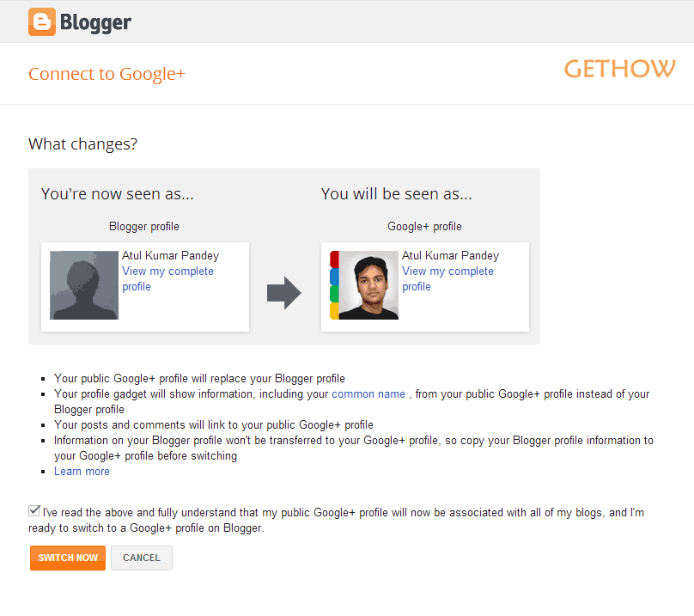
Task: Click the orange SWITCH NOW button
Action: point(68,558)
